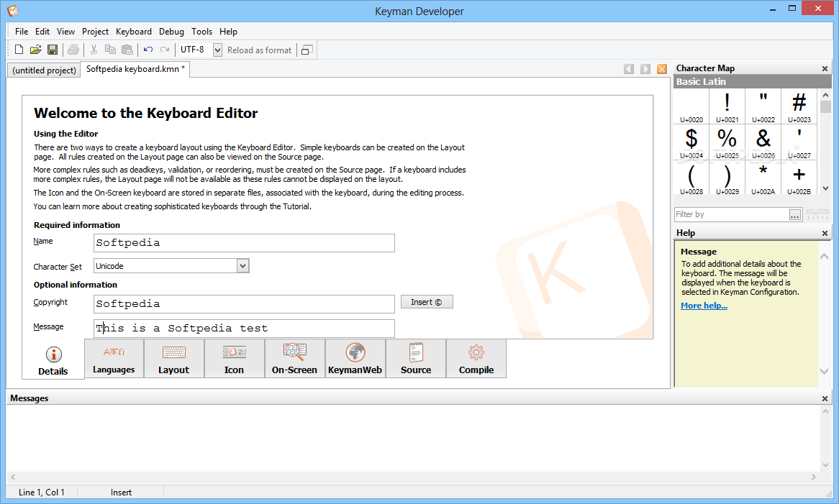The image size is (839, 504).
Task: Close the Character Map panel
Action: click(x=825, y=68)
